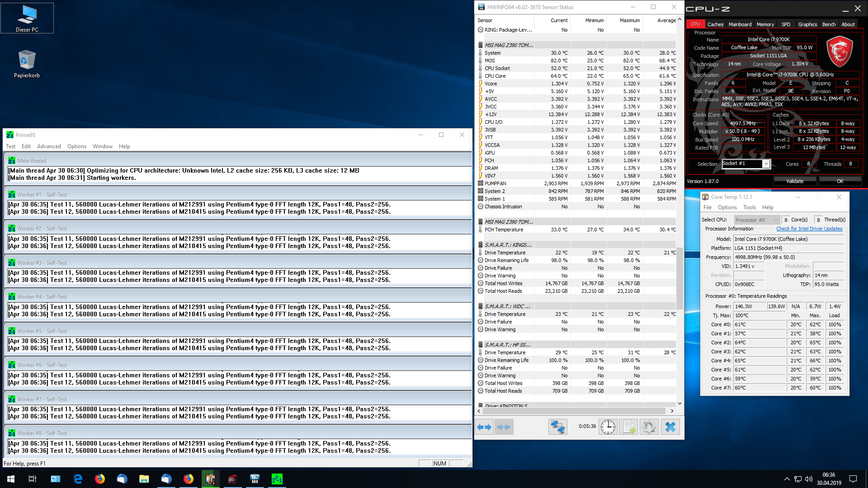The height and width of the screenshot is (488, 868).
Task: Select the PUMPFAN row in HWiNFO
Action: click(577, 183)
